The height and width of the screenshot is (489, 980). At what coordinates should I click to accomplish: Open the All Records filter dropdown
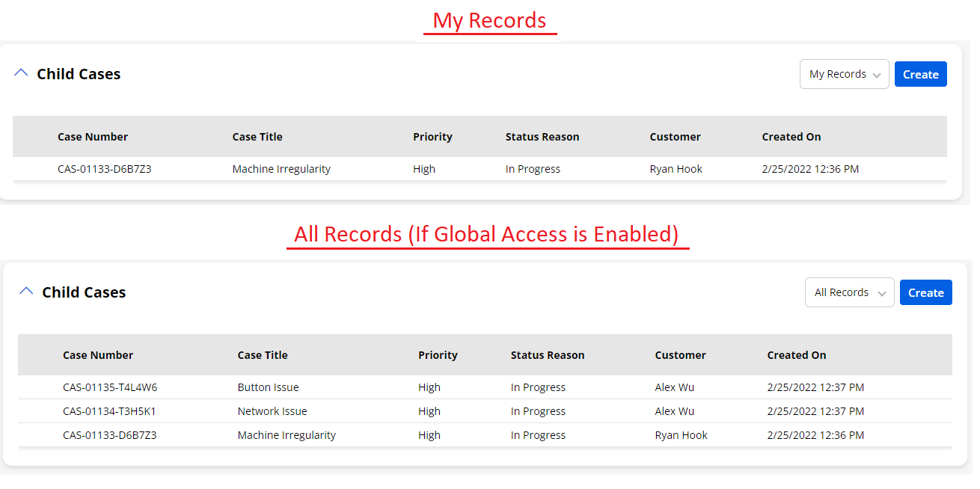click(849, 292)
